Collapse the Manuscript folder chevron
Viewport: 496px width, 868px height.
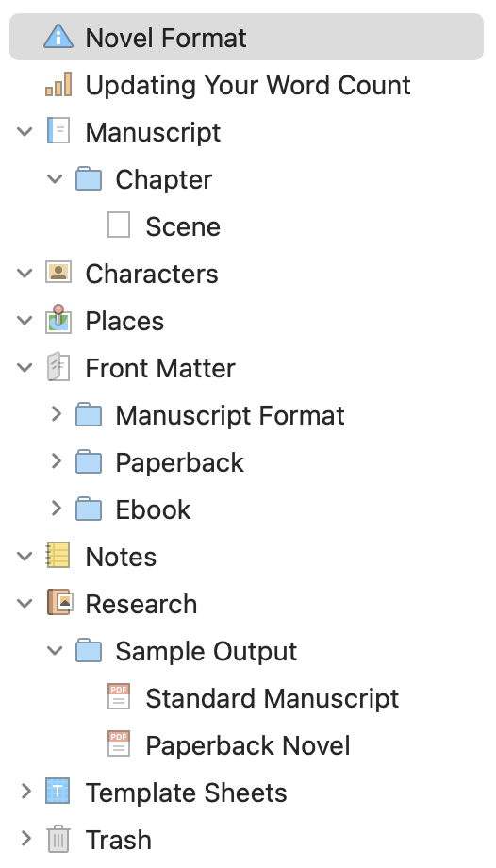[25, 132]
